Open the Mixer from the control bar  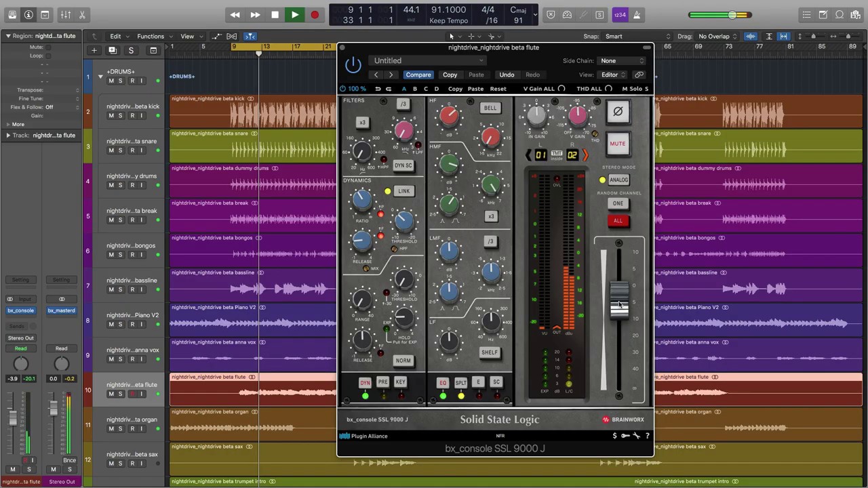pyautogui.click(x=66, y=15)
